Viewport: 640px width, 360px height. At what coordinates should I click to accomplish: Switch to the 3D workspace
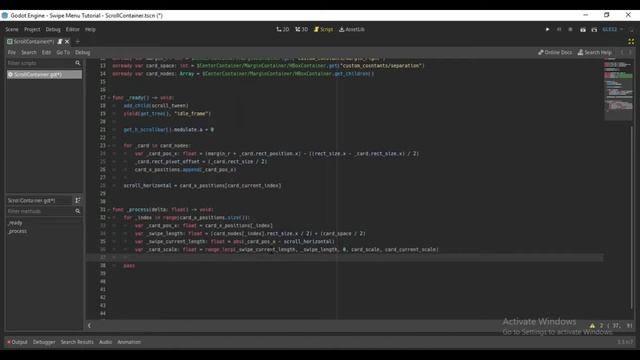pyautogui.click(x=302, y=29)
